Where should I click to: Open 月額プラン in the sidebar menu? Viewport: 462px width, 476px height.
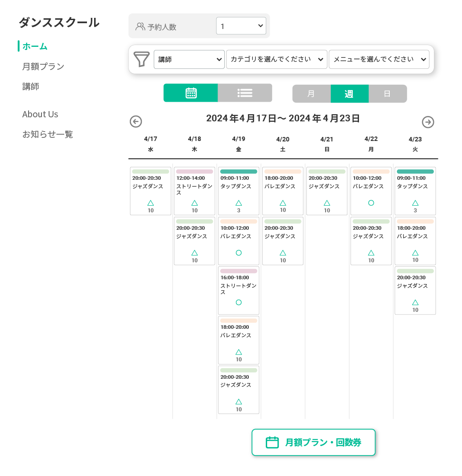(43, 66)
